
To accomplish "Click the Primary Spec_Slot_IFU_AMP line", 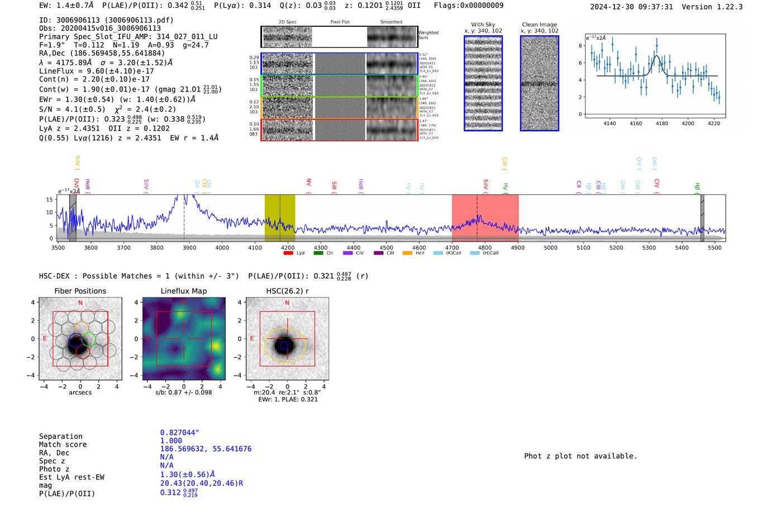I will [x=128, y=37].
